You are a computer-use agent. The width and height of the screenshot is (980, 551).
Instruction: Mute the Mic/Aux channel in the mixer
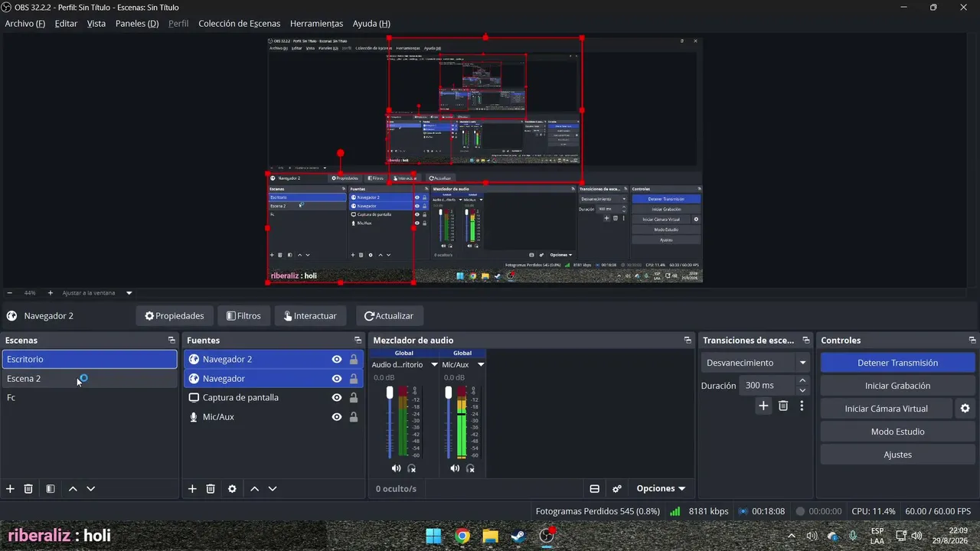pyautogui.click(x=455, y=468)
